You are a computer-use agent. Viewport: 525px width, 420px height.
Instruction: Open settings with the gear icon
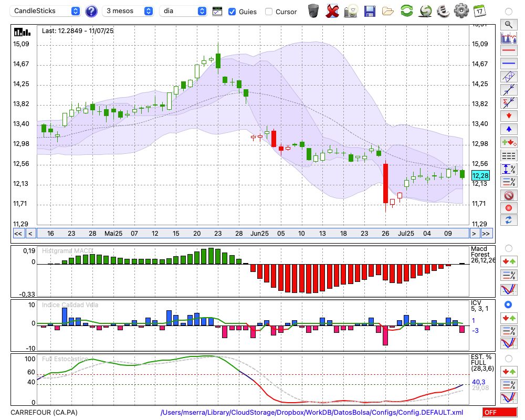[x=461, y=11]
